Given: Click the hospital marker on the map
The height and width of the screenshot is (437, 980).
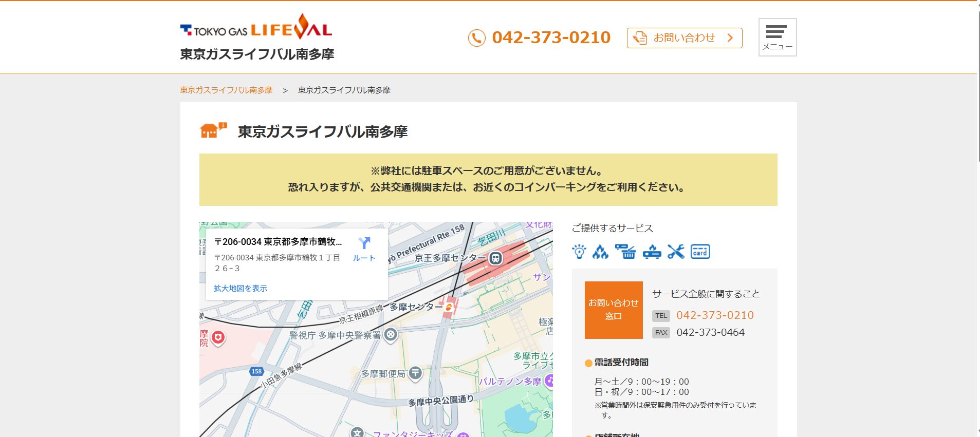Looking at the screenshot, I should pyautogui.click(x=218, y=338).
